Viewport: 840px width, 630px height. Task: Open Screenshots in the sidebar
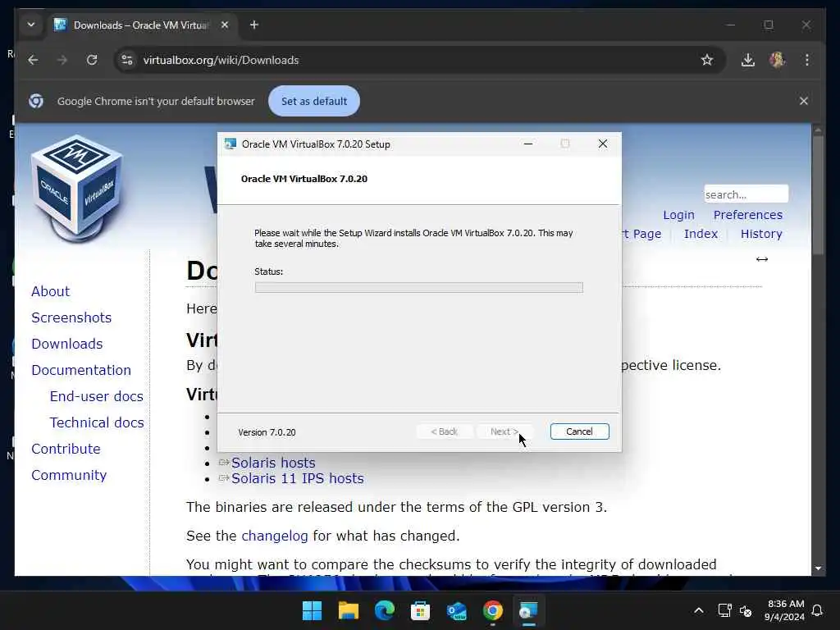point(71,317)
